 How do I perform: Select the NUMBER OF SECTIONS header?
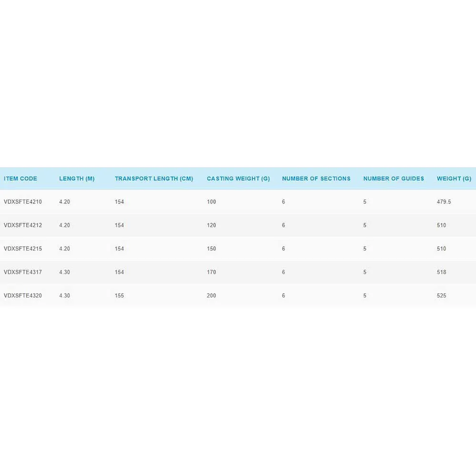click(316, 179)
